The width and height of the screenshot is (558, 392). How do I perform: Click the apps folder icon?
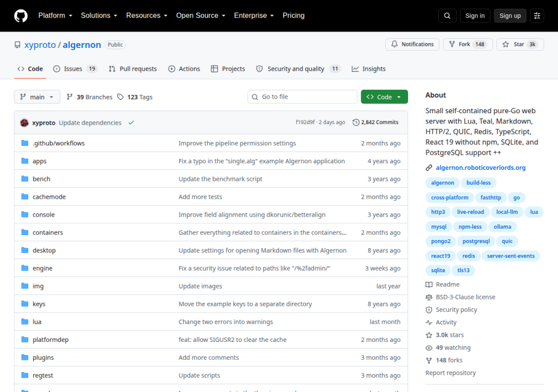pyautogui.click(x=25, y=161)
